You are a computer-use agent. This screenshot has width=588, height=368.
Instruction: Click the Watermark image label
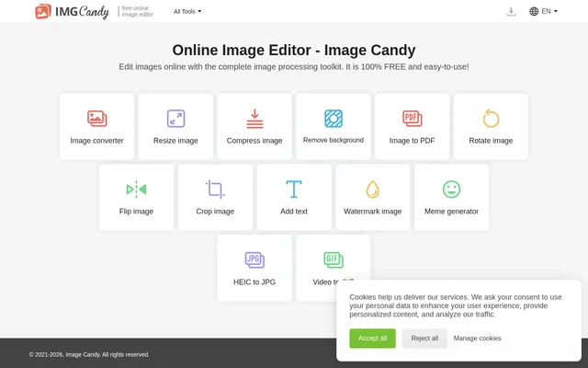pos(372,211)
